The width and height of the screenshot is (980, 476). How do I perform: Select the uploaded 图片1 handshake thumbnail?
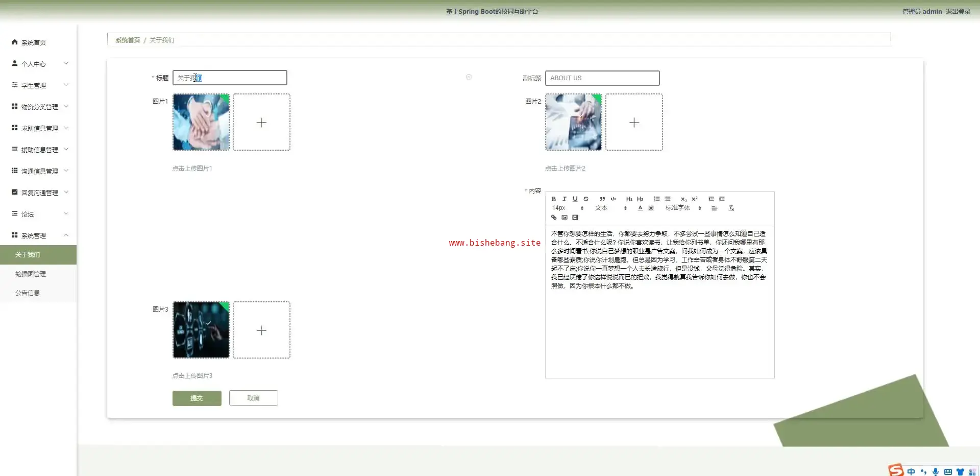click(201, 122)
